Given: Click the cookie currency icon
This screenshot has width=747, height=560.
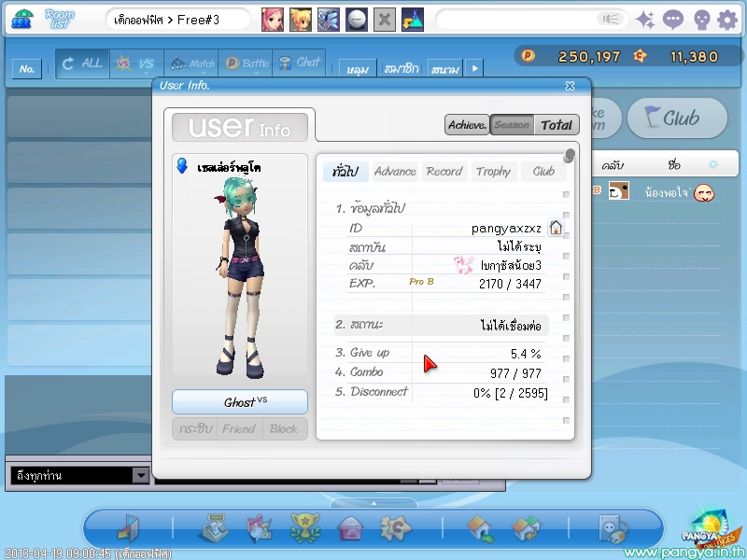Looking at the screenshot, I should point(640,56).
